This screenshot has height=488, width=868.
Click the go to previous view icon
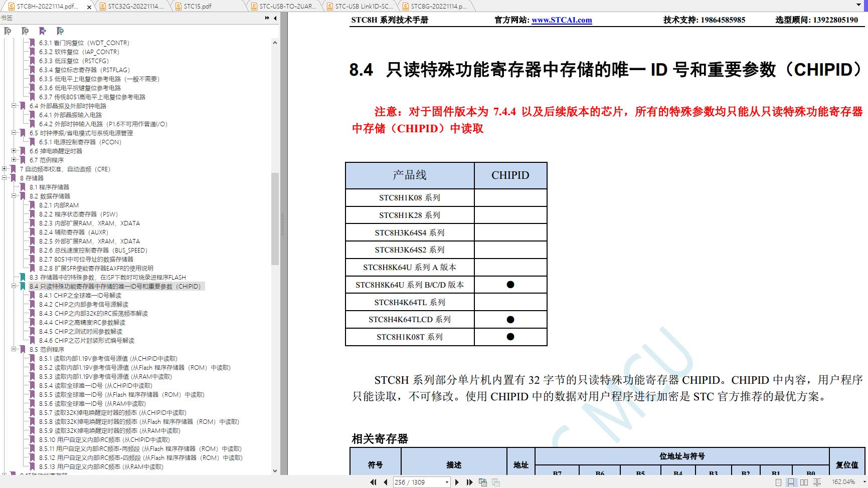click(483, 482)
